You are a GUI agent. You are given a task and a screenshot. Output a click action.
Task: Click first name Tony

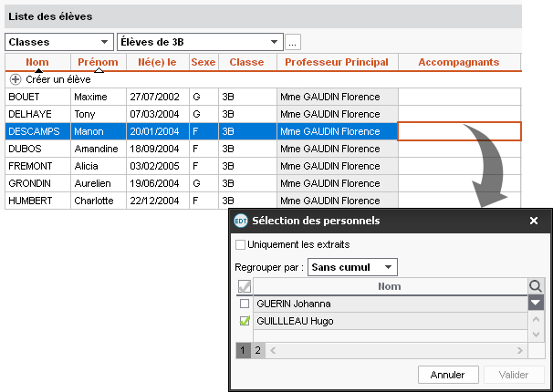tap(85, 114)
